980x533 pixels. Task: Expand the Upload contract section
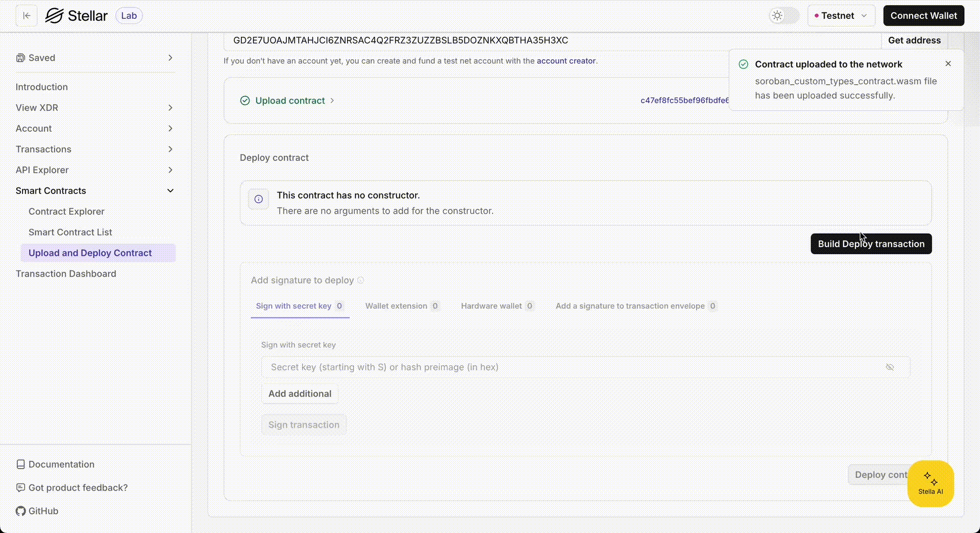click(x=333, y=101)
